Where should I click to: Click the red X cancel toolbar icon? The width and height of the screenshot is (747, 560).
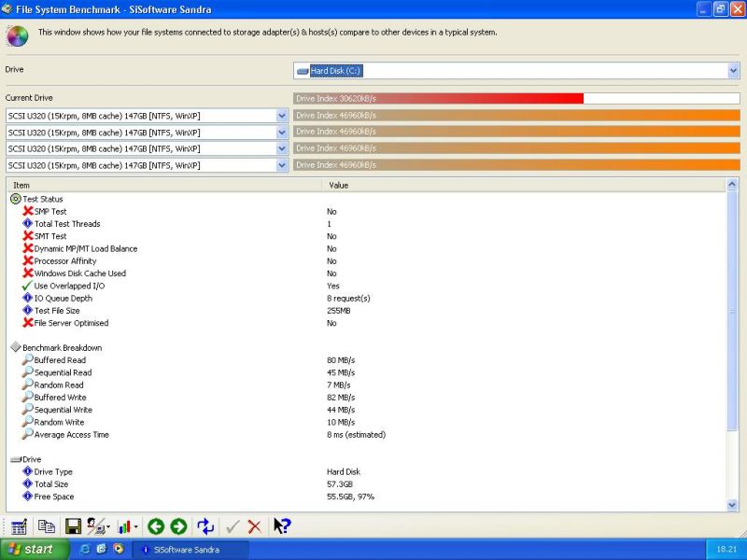pyautogui.click(x=255, y=526)
